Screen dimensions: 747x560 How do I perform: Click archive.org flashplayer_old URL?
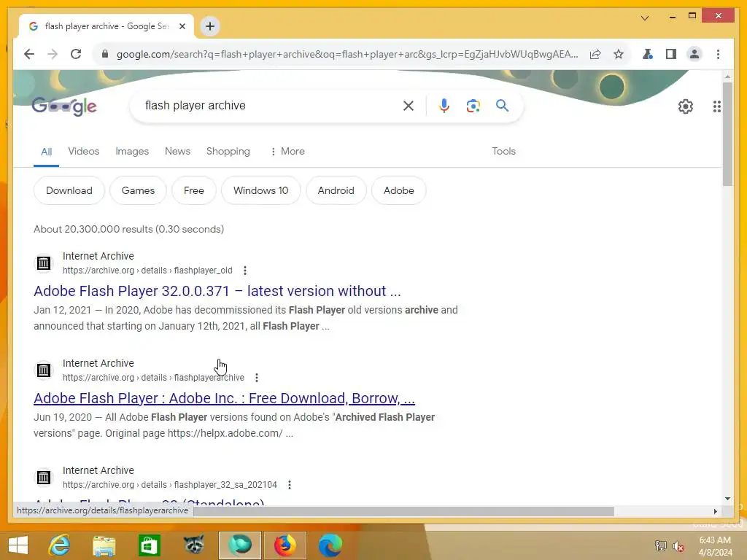pos(147,271)
